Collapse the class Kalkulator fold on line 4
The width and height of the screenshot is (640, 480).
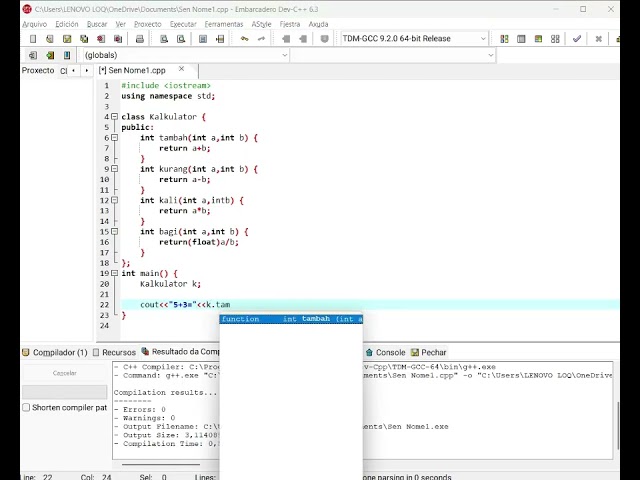pos(115,117)
